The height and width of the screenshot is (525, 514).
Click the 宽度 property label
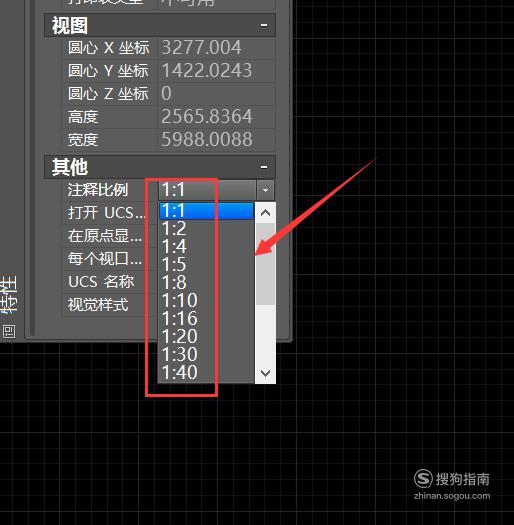[83, 140]
